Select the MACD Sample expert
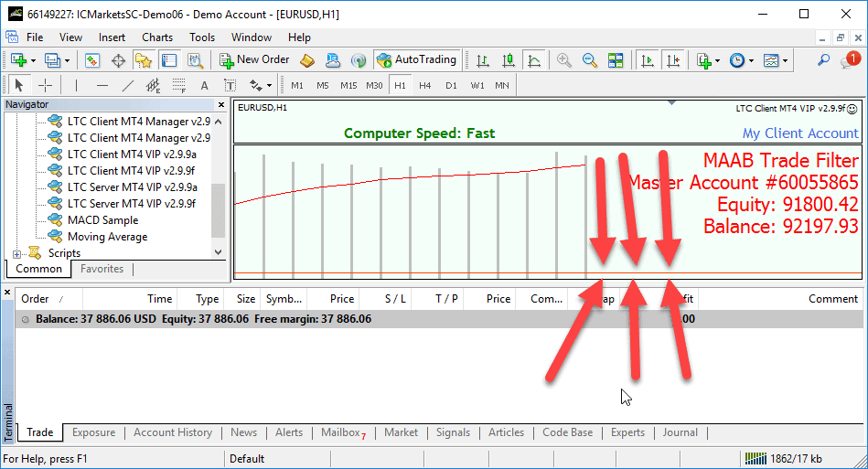 (x=103, y=220)
